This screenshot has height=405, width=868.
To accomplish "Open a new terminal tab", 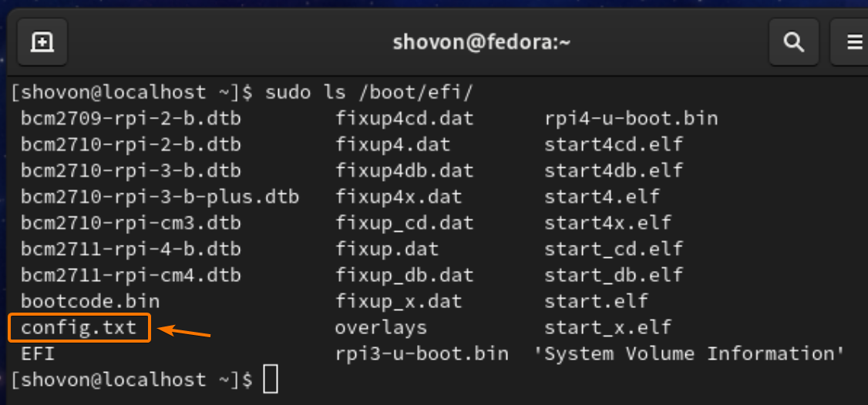I will pyautogui.click(x=42, y=42).
